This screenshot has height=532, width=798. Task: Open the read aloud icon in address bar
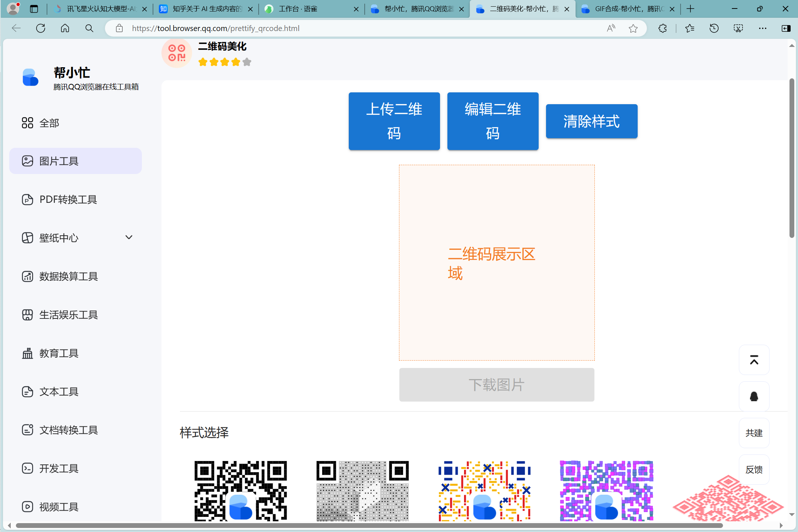click(611, 28)
